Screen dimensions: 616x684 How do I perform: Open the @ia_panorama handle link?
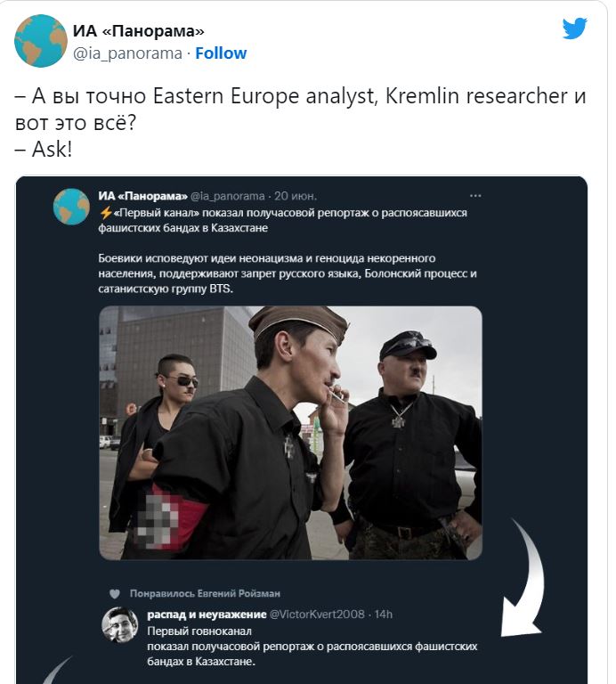[x=127, y=53]
